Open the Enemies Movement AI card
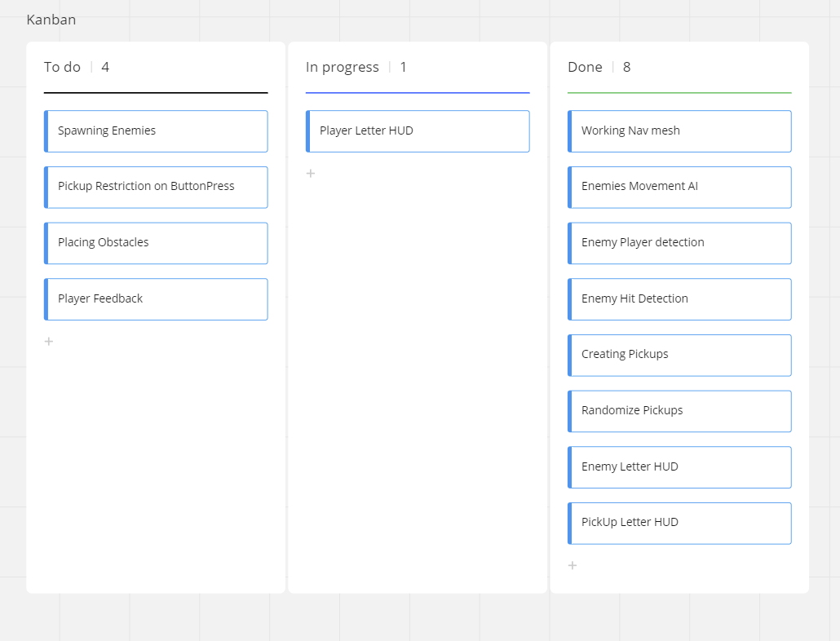Screen dimensions: 840x641 tap(679, 187)
